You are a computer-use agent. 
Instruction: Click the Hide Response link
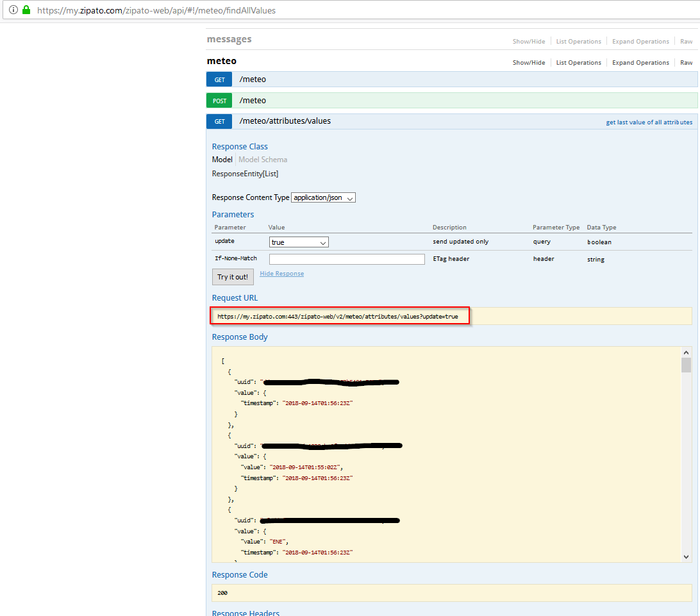(x=281, y=274)
